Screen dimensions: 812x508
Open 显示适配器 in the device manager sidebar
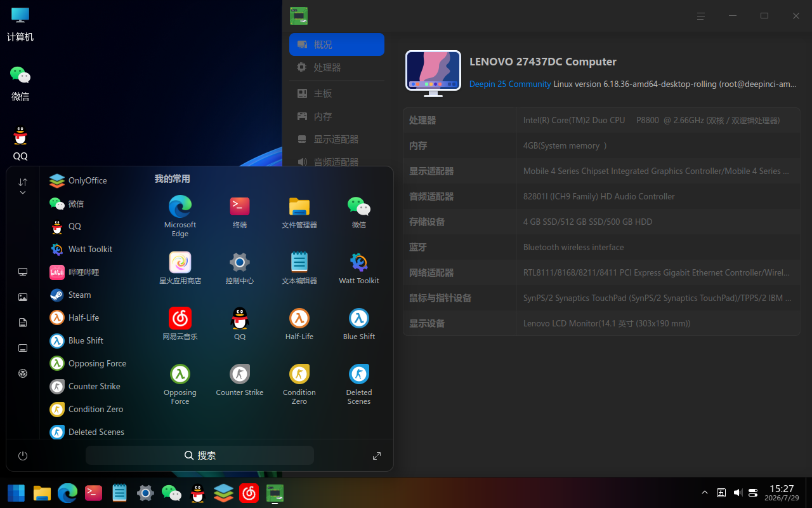(x=337, y=139)
